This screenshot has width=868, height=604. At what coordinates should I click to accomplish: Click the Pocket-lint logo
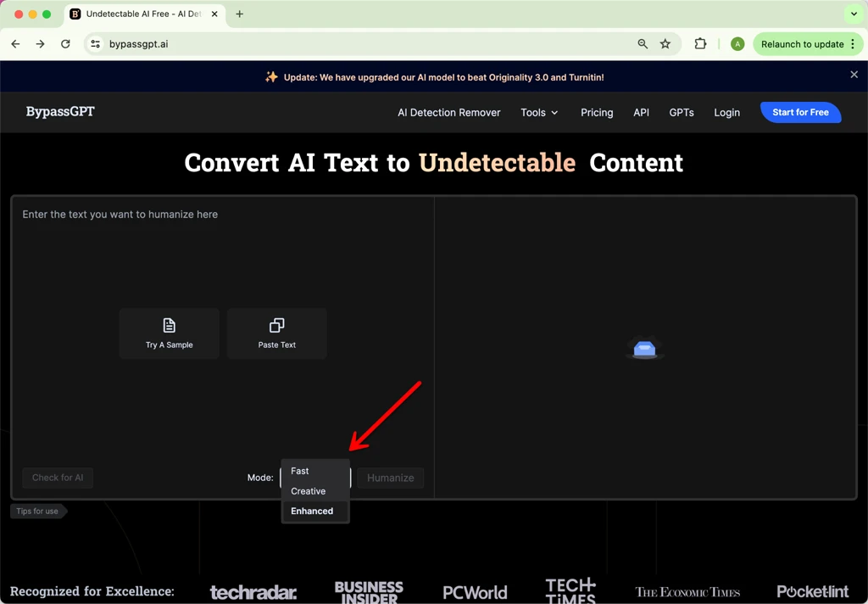[813, 592]
